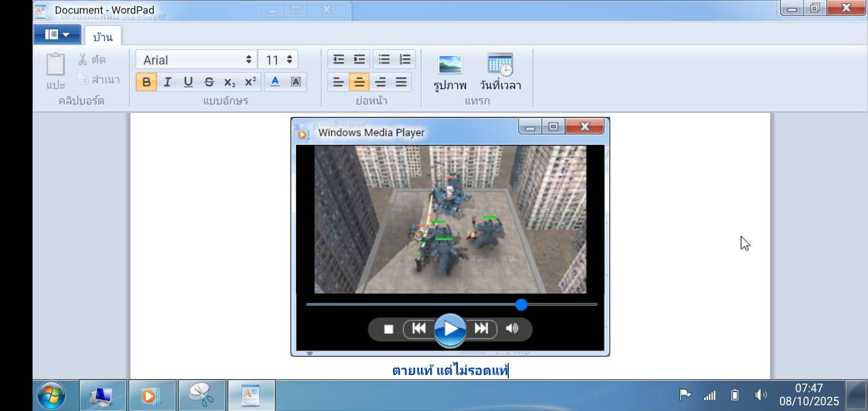Viewport: 868px width, 411px height.
Task: Choose the text color button
Action: (x=275, y=82)
